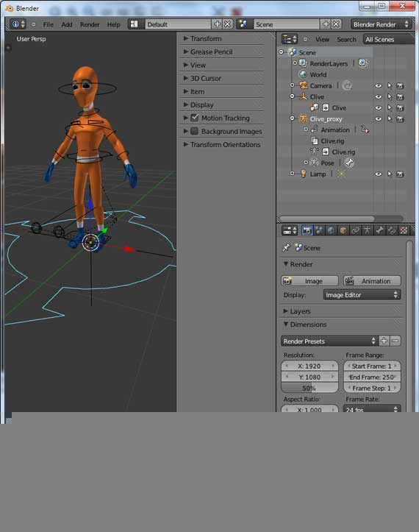Pin the Scene properties context
Screen dimensions: 419x532
287,248
